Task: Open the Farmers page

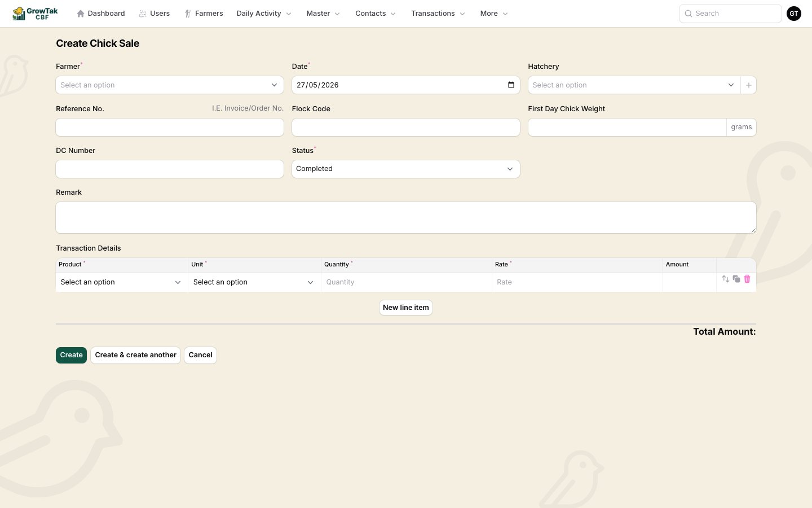Action: [204, 14]
